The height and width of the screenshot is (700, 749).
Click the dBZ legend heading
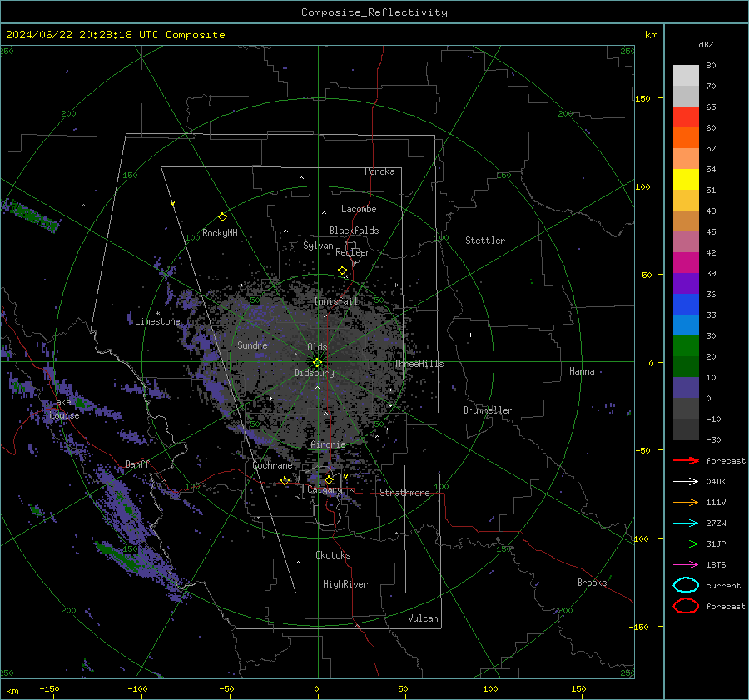[706, 44]
